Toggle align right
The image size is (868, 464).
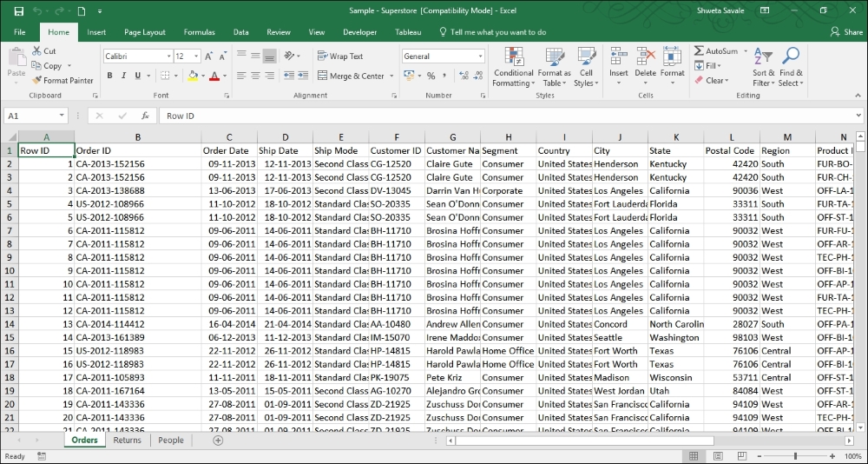coord(270,76)
